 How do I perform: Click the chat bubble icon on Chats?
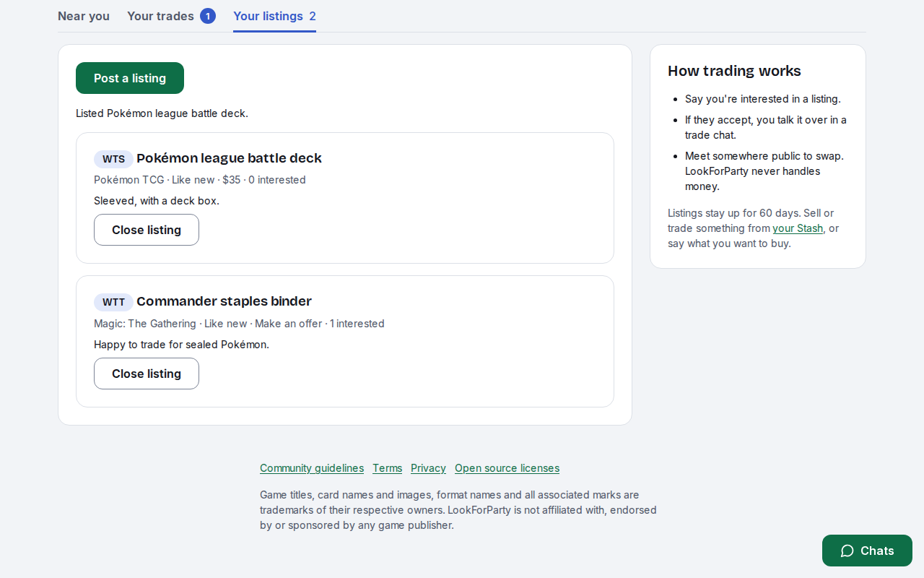point(847,551)
